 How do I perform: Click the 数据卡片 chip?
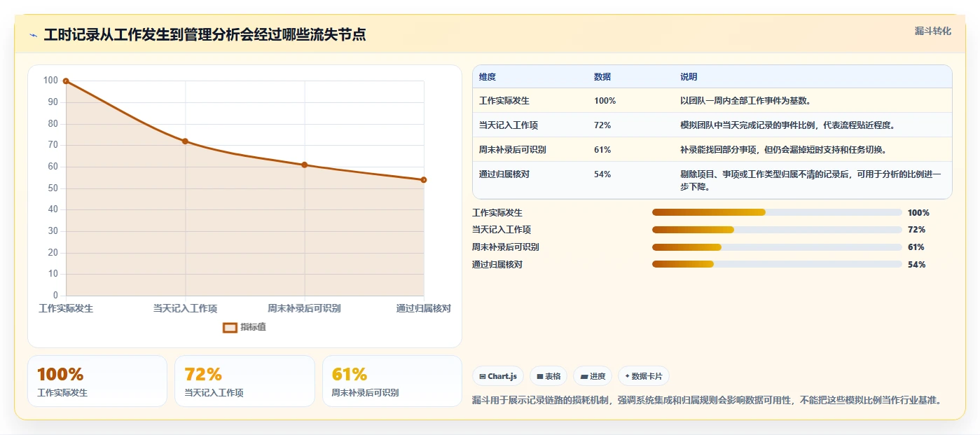tap(644, 376)
